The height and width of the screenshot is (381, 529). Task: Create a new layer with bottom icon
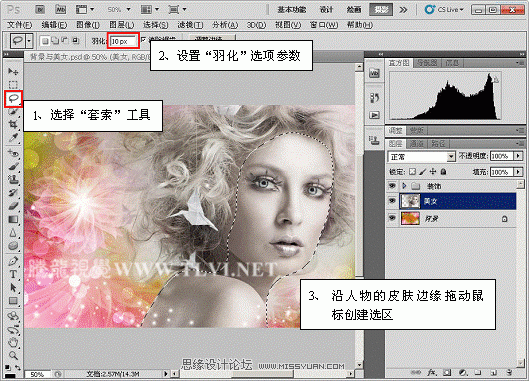tap(494, 373)
